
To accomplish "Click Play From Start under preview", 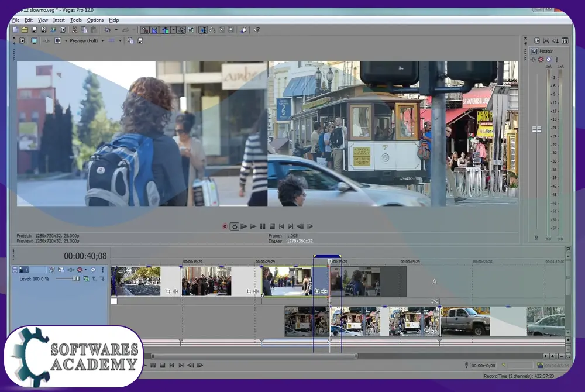I will tap(243, 226).
